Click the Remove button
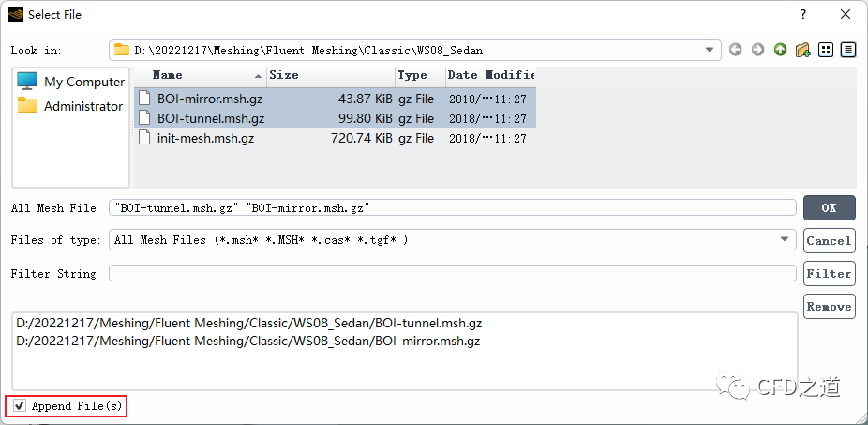Screen dimensions: 868x425 pos(829,307)
